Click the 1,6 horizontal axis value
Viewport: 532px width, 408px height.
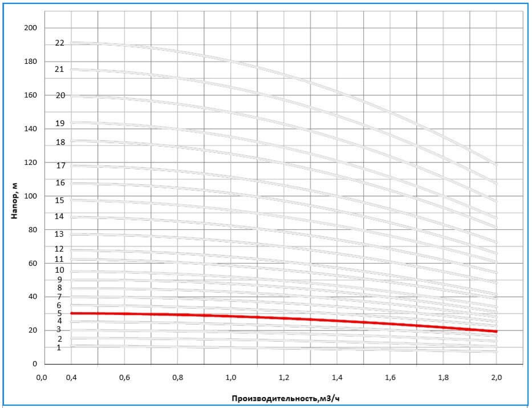(x=390, y=377)
